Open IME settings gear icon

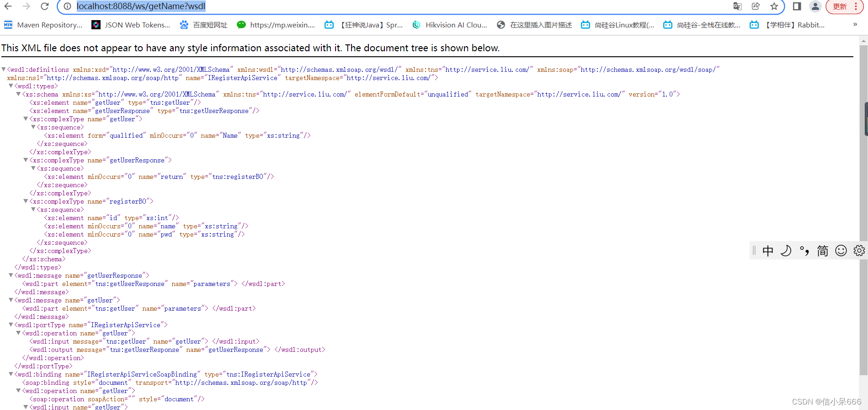859,251
